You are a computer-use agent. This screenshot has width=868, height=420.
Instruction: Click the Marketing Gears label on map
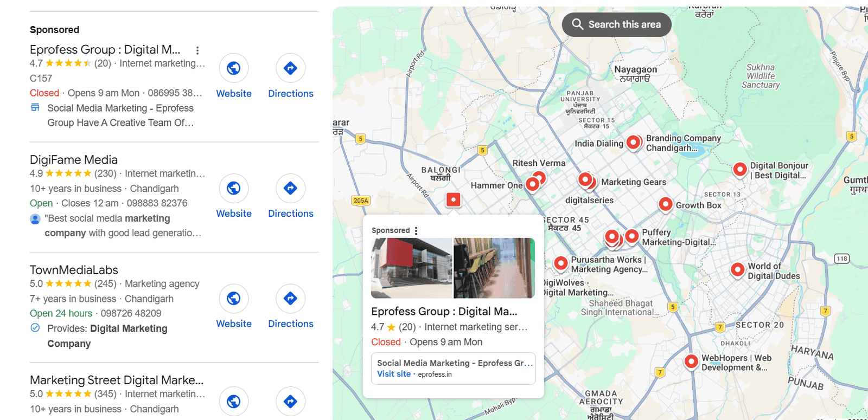[634, 182]
